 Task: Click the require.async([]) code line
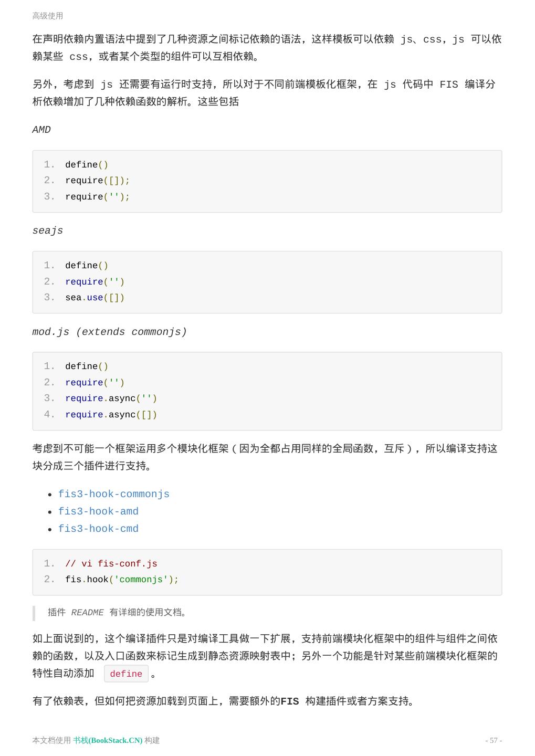tap(111, 415)
